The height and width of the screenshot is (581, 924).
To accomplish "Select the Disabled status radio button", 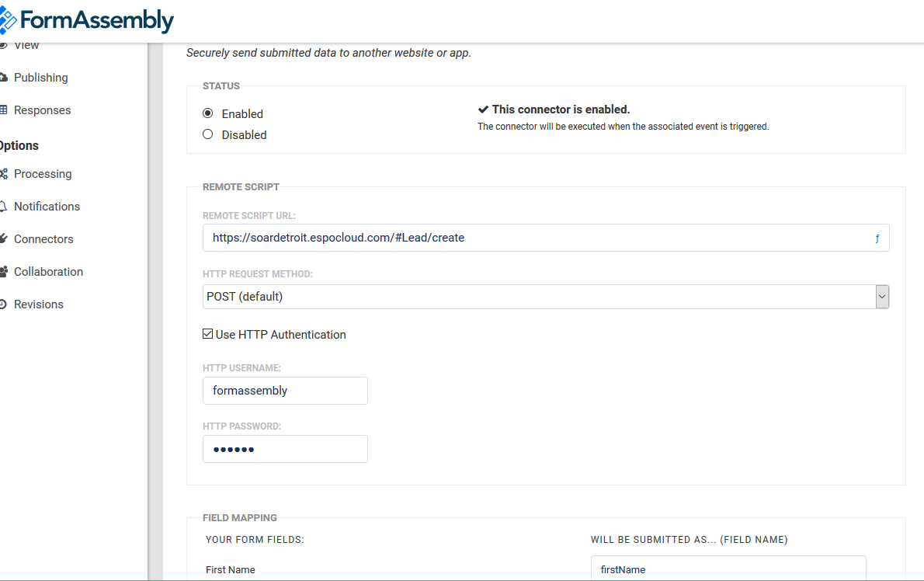I will 207,134.
